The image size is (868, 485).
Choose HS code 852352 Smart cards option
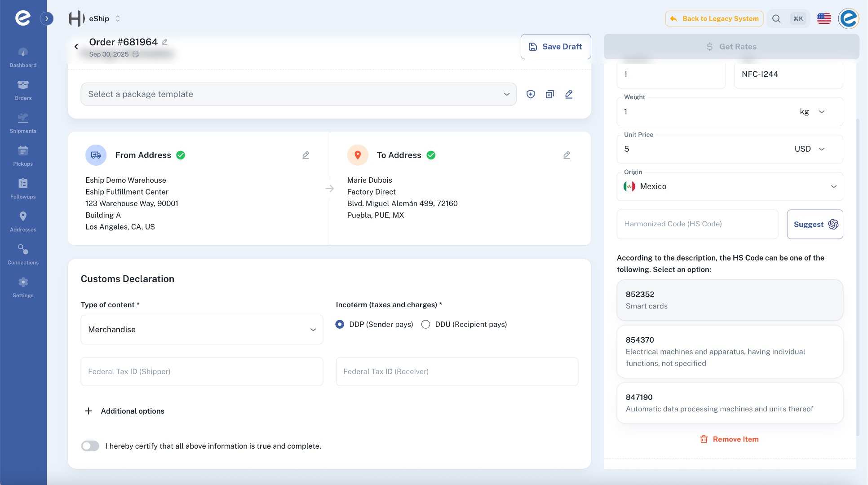(730, 300)
